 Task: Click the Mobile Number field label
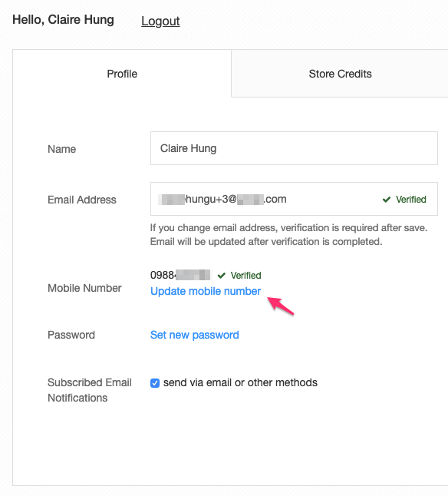click(84, 288)
